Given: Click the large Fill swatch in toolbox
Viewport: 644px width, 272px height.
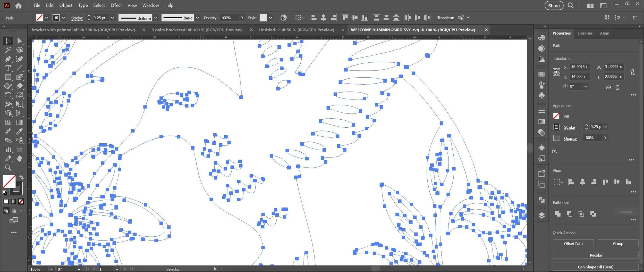Looking at the screenshot, I should point(9,182).
